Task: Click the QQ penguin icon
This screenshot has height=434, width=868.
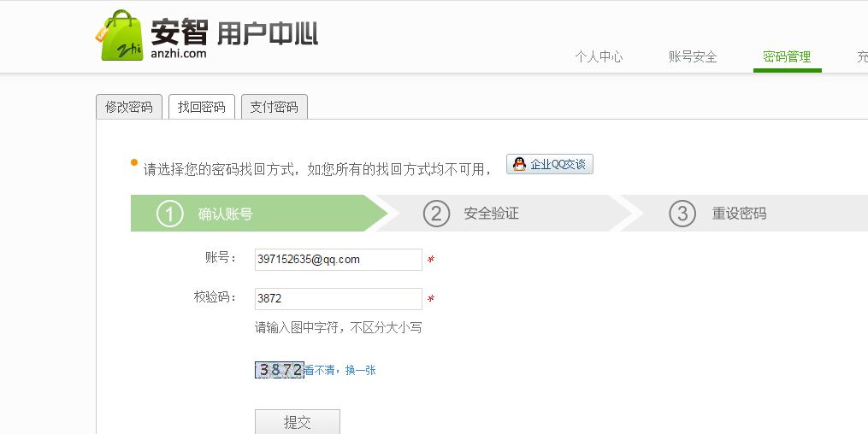Action: coord(519,164)
